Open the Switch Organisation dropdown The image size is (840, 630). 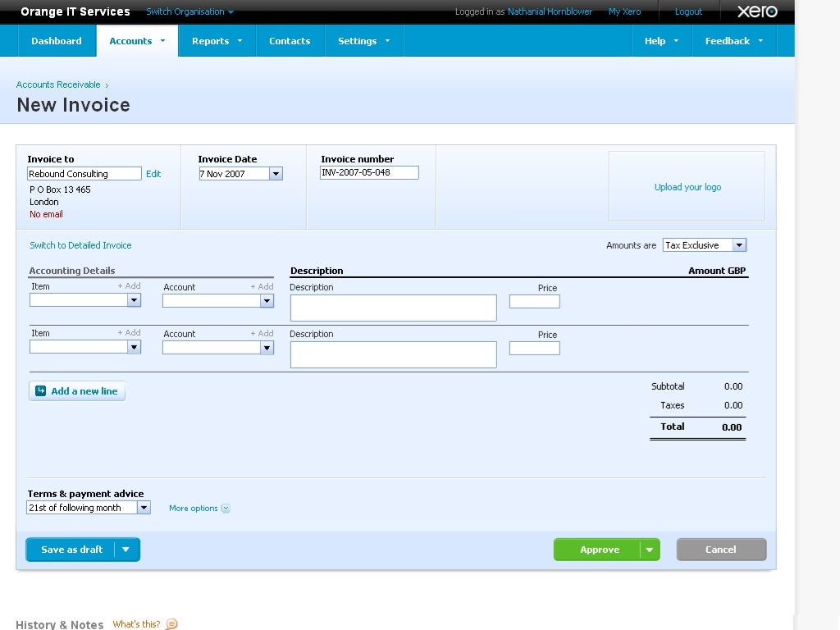tap(189, 11)
